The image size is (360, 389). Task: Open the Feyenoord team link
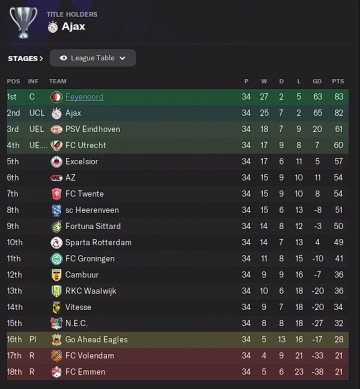[84, 97]
